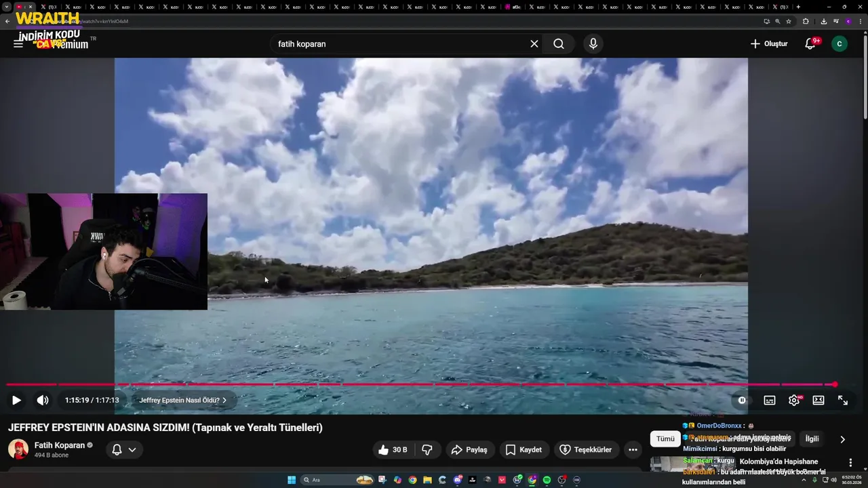Open the Oluştur create menu
This screenshot has height=488, width=868.
tap(769, 44)
